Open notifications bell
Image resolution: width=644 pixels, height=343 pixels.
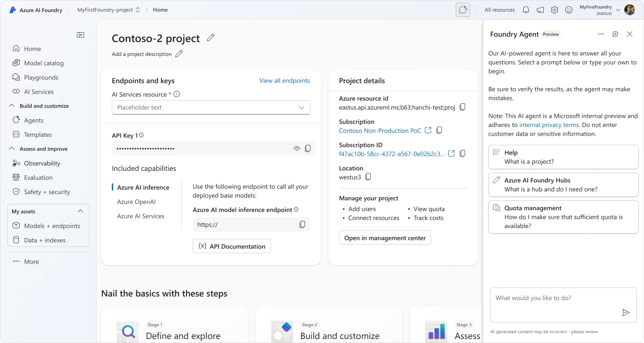pyautogui.click(x=526, y=10)
